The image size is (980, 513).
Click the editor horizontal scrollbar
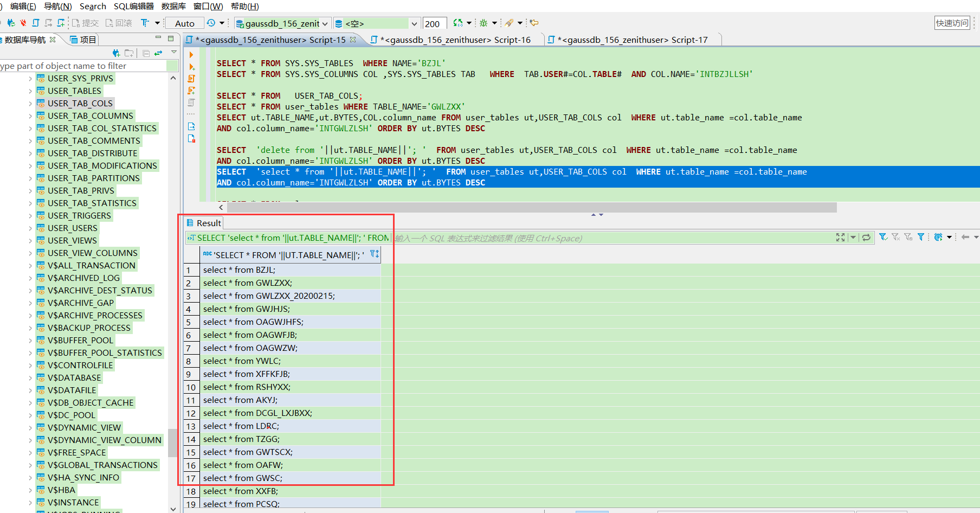coord(531,208)
